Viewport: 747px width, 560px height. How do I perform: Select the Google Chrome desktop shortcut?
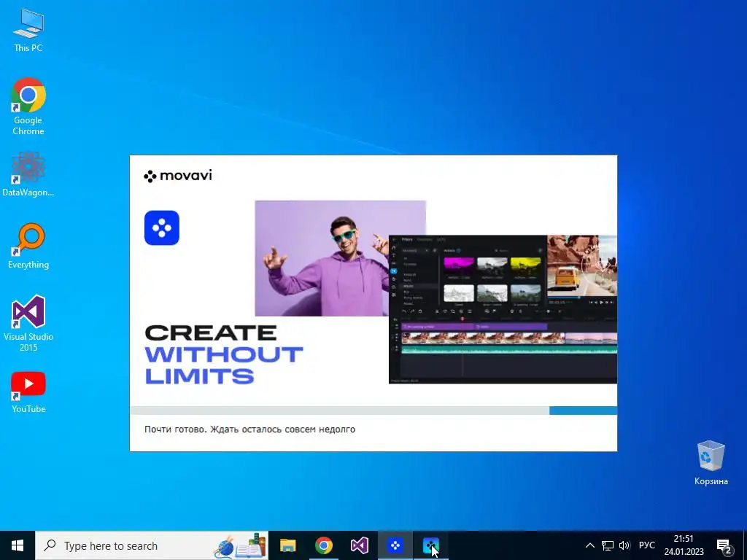tap(28, 106)
